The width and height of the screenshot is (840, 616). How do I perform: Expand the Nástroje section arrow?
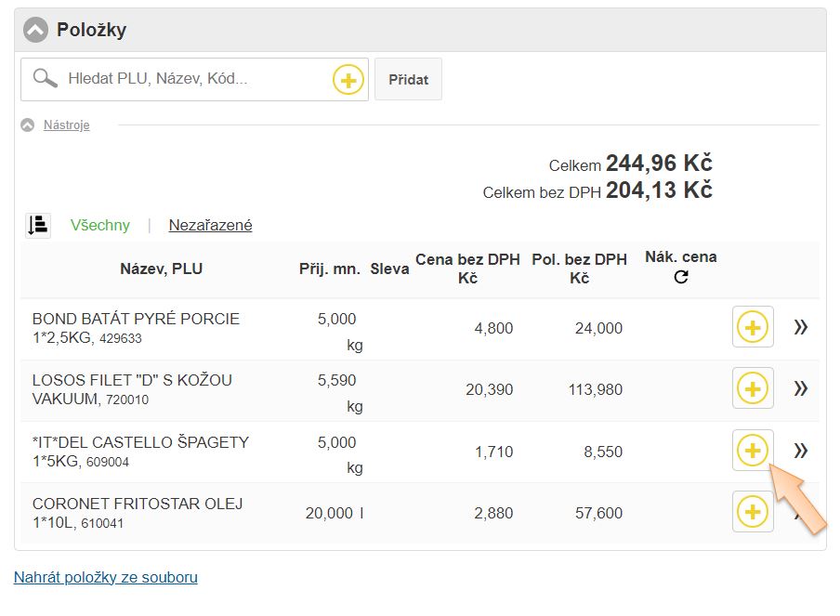(28, 125)
